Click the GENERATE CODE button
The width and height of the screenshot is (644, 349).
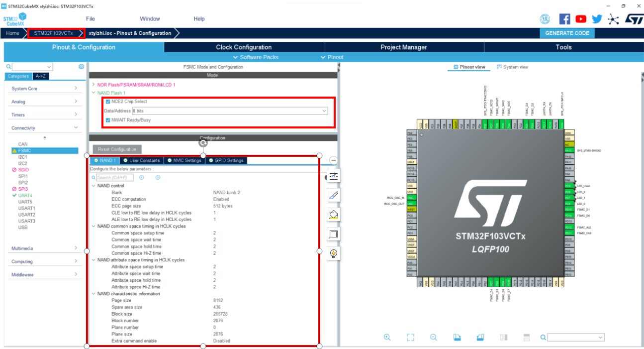567,33
